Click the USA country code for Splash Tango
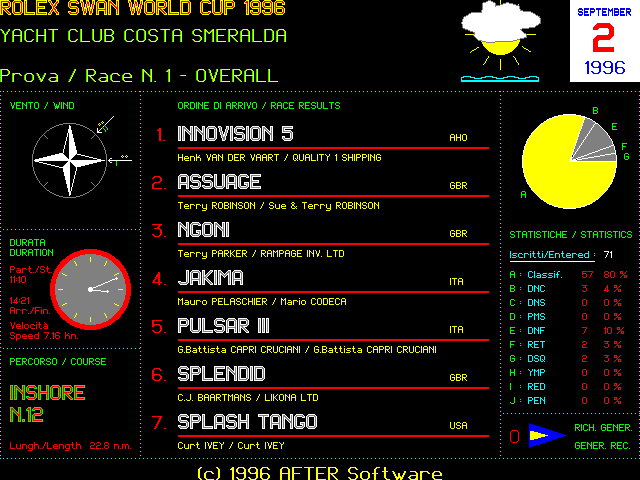This screenshot has width=640, height=480. [458, 426]
